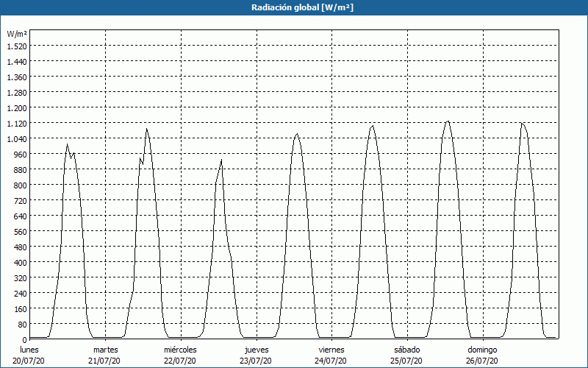Click the 'sábado' day label
Screen dimensions: 588x368
tap(407, 350)
